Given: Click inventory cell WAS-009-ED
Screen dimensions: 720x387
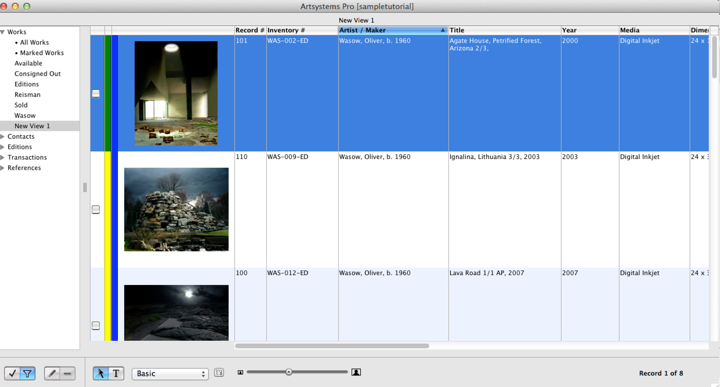Looking at the screenshot, I should (288, 157).
